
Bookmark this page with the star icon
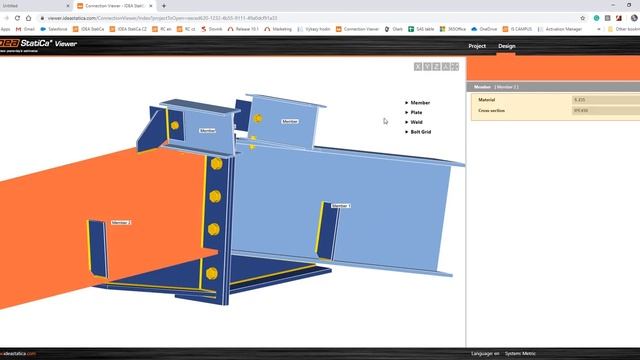pos(582,18)
